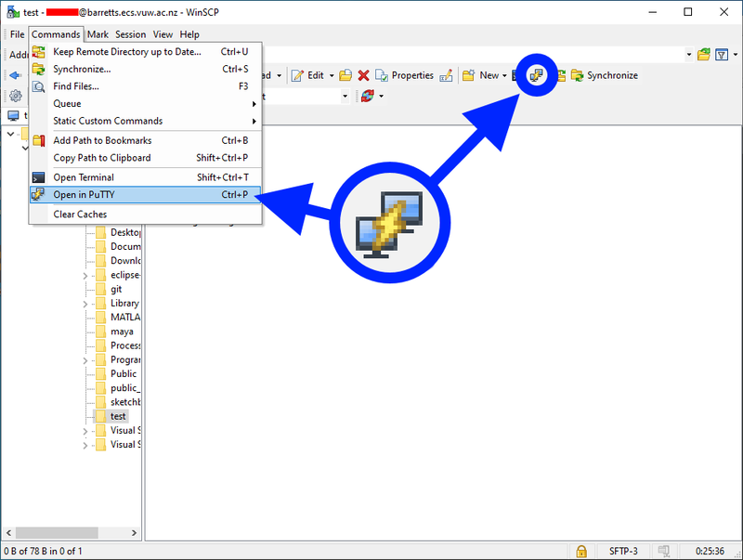Screen dimensions: 743x560
Task: Click the red X Delete icon
Action: [363, 75]
